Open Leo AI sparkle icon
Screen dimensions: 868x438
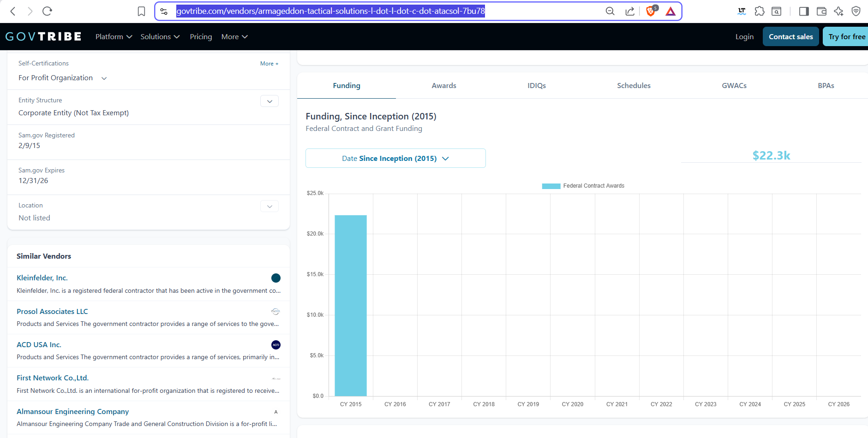coord(838,11)
